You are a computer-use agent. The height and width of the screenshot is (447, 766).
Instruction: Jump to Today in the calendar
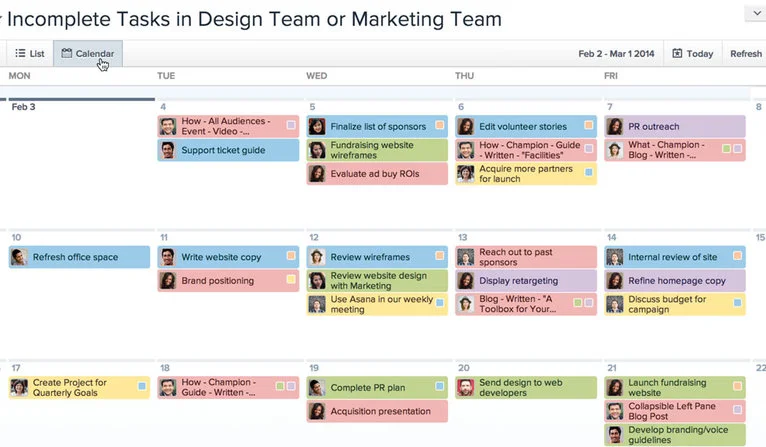point(693,53)
